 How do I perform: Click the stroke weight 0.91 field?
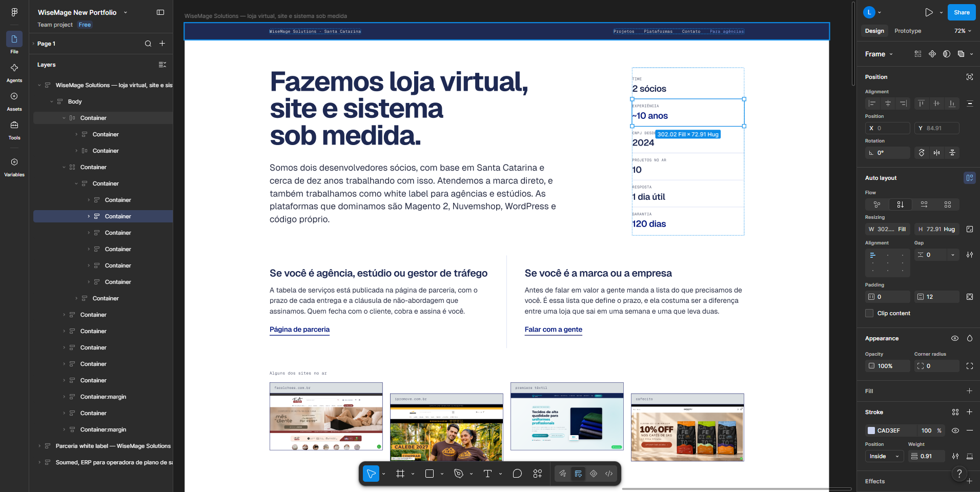click(927, 456)
